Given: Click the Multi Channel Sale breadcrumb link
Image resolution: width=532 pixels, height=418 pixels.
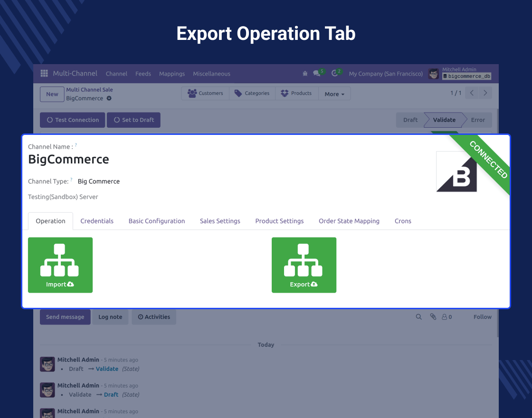Looking at the screenshot, I should [x=90, y=90].
